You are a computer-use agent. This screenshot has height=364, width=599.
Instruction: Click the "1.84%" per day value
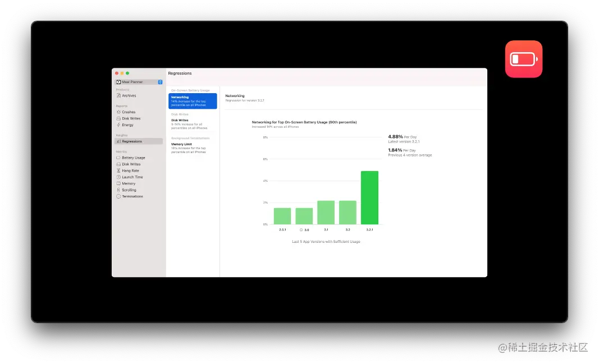tap(395, 150)
